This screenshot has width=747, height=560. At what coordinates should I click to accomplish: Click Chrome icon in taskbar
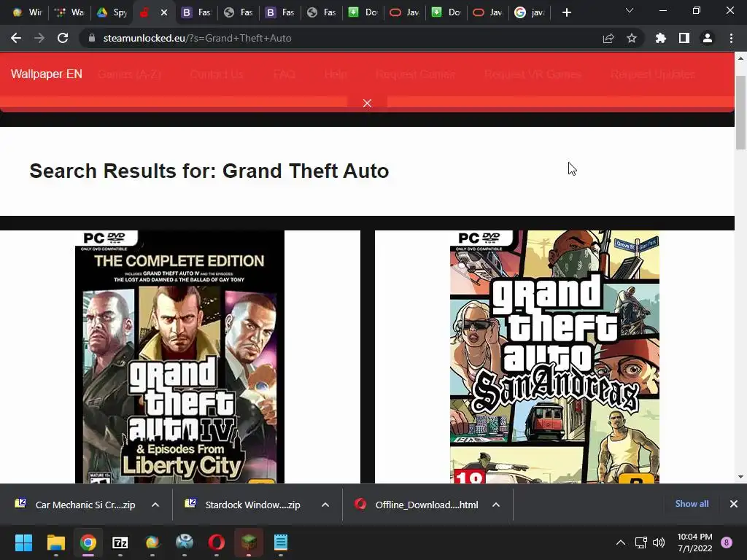88,542
